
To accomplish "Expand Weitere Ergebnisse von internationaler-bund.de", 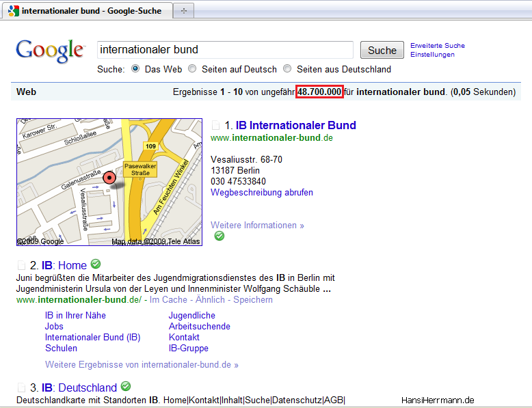I will 142,364.
